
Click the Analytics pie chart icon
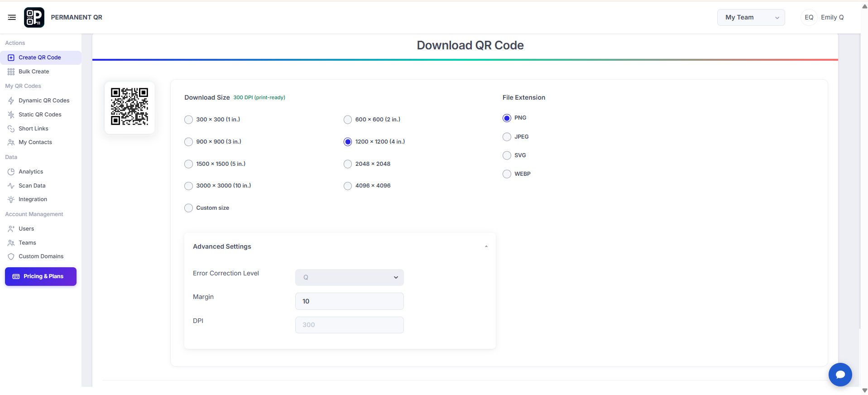11,172
